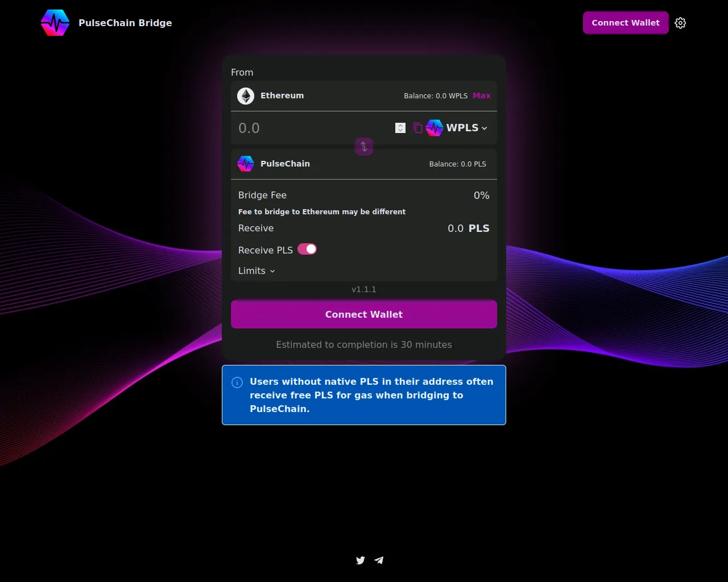This screenshot has height=582, width=728.
Task: Click the Bridge Fee label
Action: pyautogui.click(x=262, y=196)
